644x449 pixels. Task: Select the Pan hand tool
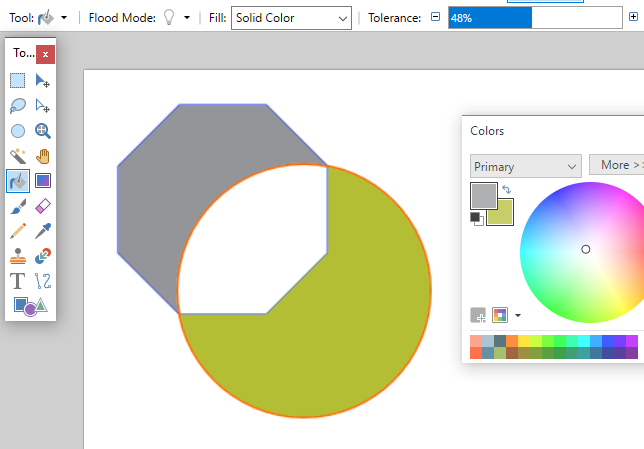(x=43, y=156)
